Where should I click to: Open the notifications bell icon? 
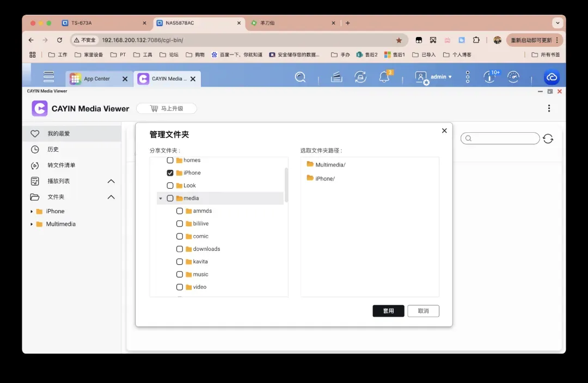coord(384,77)
